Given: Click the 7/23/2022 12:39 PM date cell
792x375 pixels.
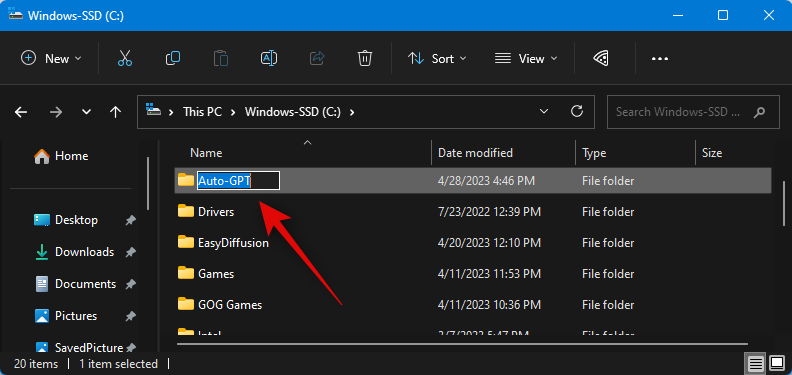Looking at the screenshot, I should coord(489,212).
